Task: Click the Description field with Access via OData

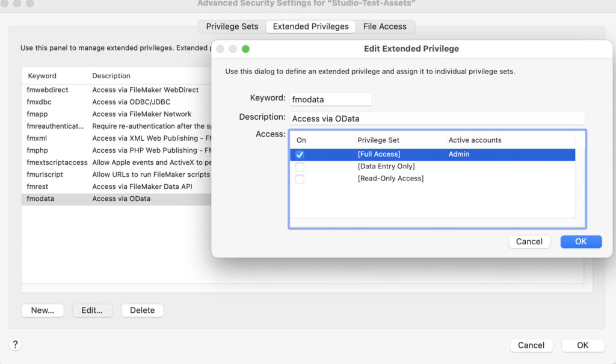Action: point(437,119)
